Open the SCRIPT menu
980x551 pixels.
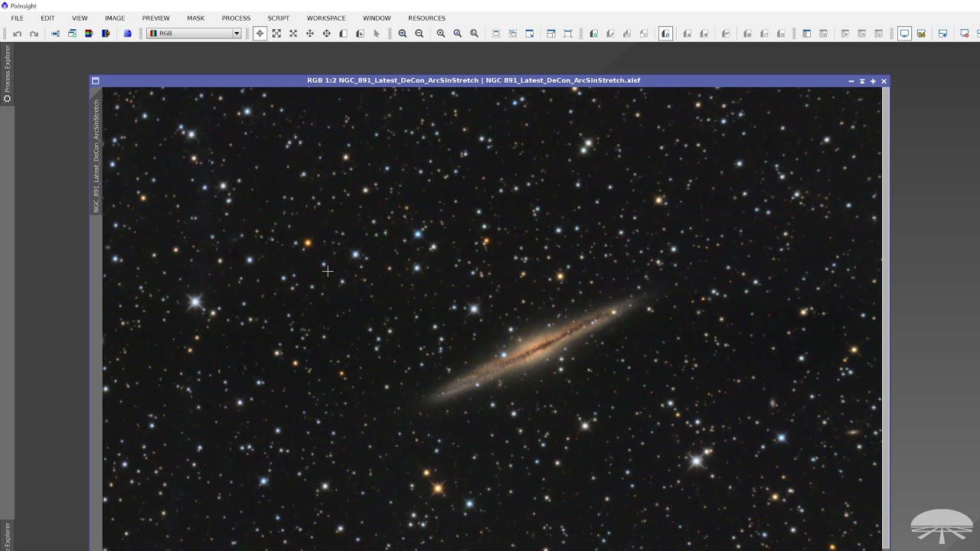[x=279, y=18]
